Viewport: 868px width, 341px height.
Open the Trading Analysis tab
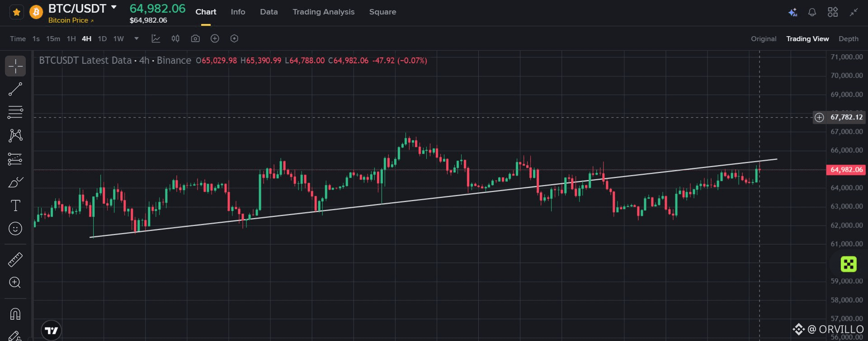(x=323, y=12)
